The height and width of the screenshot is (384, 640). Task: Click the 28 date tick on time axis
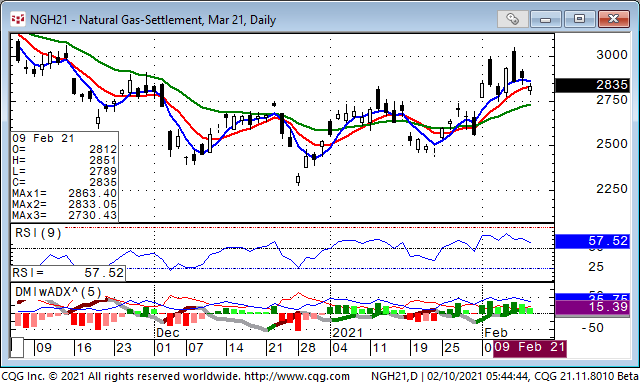pos(308,348)
